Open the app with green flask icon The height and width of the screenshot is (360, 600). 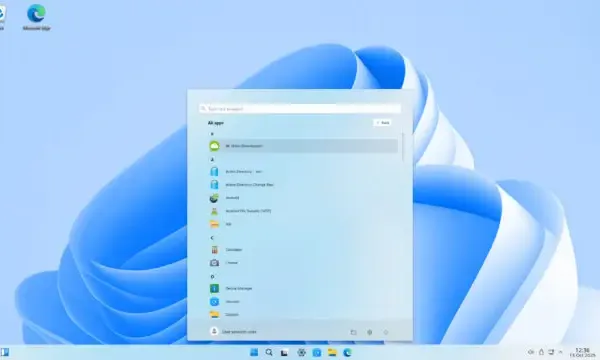click(x=302, y=211)
